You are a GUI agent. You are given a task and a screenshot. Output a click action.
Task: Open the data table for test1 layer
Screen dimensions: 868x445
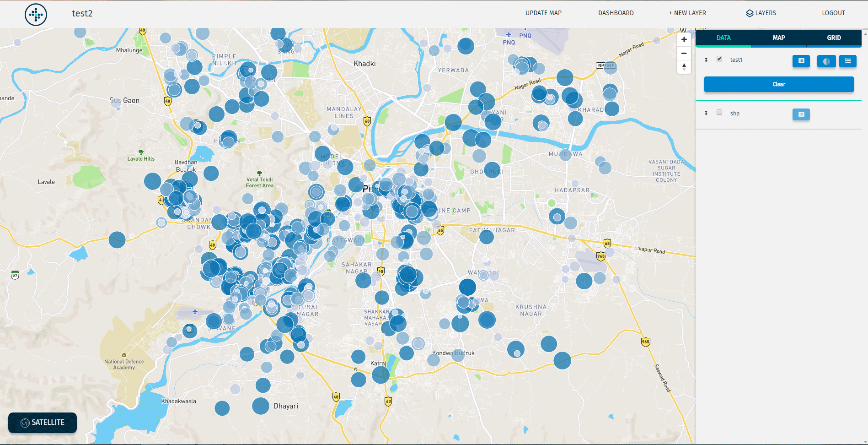801,61
